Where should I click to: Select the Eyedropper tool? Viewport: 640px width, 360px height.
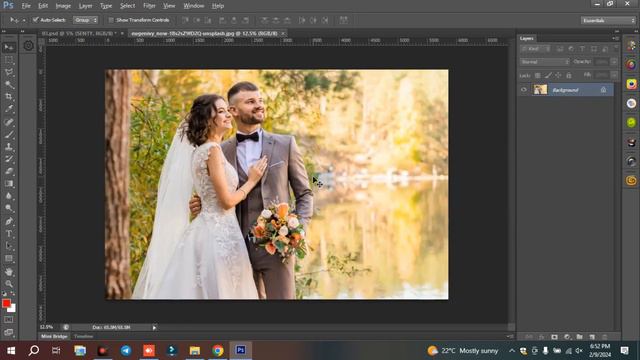pyautogui.click(x=9, y=109)
